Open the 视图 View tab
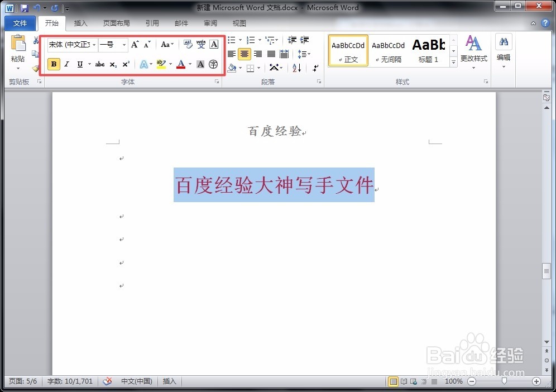Image resolution: width=556 pixels, height=392 pixels. (239, 23)
